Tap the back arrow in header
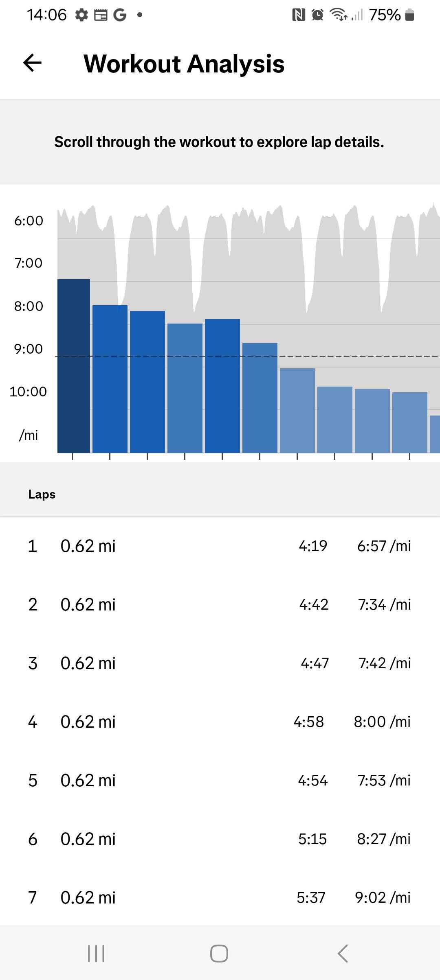Screen dimensions: 440x980 33,63
